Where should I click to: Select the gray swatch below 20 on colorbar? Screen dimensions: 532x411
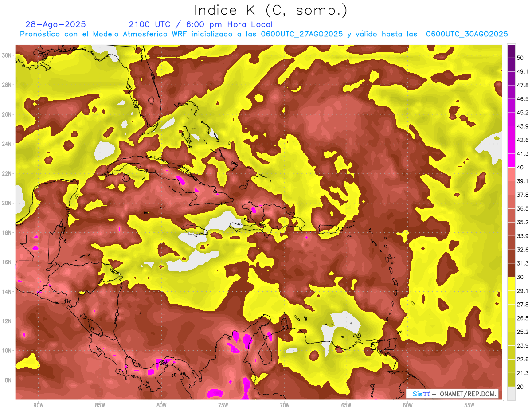(511, 393)
